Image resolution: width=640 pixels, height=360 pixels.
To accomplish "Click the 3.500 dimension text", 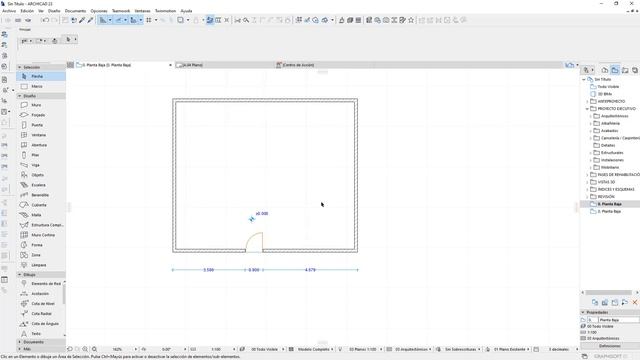I will pyautogui.click(x=209, y=270).
